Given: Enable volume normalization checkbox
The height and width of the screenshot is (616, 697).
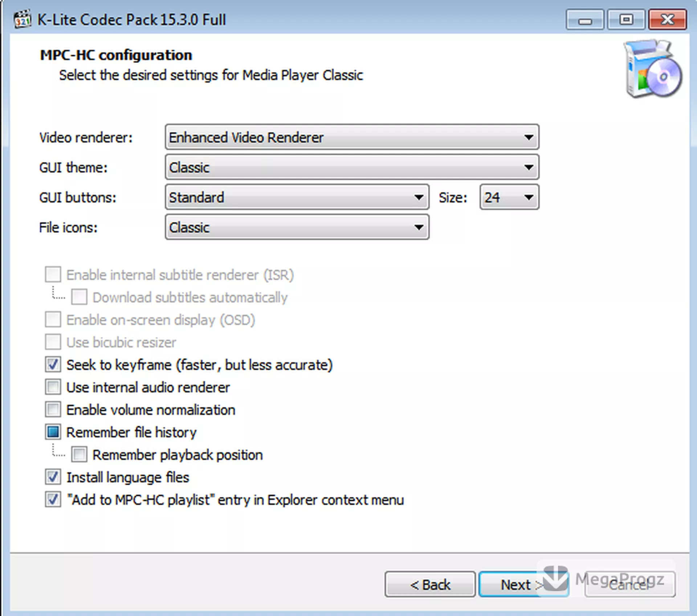Looking at the screenshot, I should pos(53,410).
